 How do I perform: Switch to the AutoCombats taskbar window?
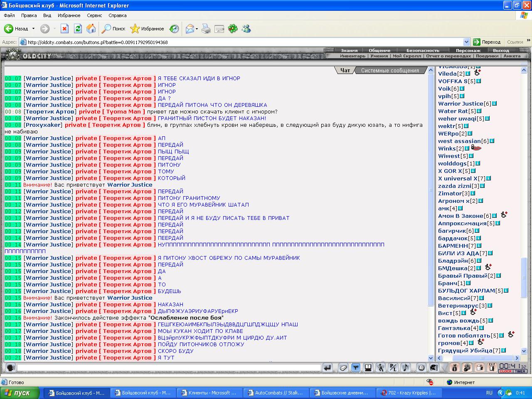point(277,393)
